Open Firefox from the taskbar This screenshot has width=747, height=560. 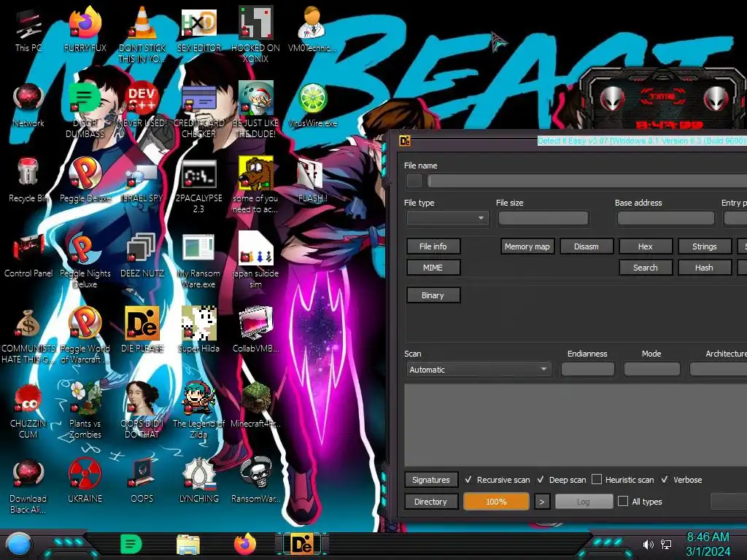pyautogui.click(x=245, y=544)
